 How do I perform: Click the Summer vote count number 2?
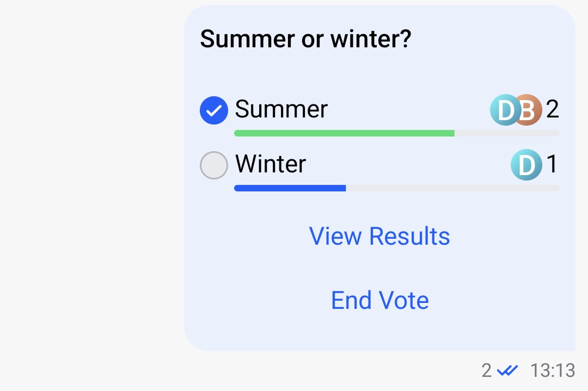(x=553, y=110)
